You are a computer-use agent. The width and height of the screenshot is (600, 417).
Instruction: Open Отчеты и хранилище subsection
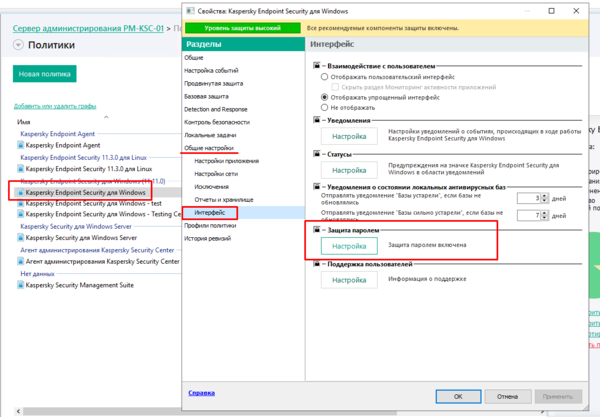click(x=224, y=199)
